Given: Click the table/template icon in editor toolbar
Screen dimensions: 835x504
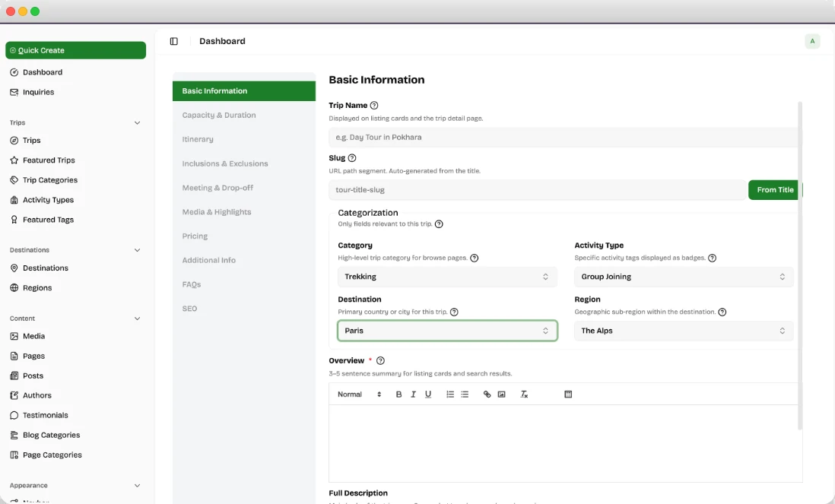Looking at the screenshot, I should 568,395.
